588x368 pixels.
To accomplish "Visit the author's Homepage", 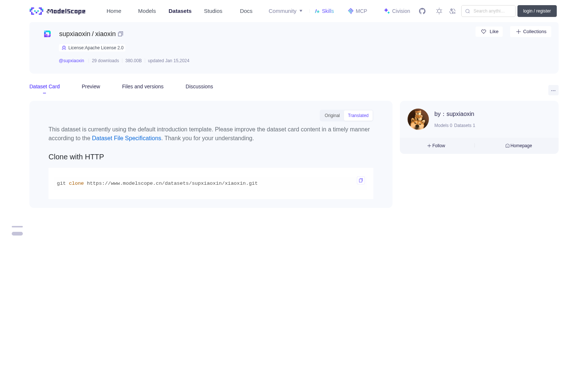I will (x=519, y=146).
